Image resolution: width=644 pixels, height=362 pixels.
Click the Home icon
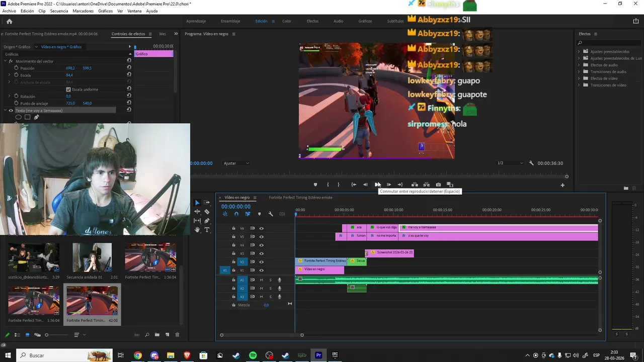(x=9, y=21)
